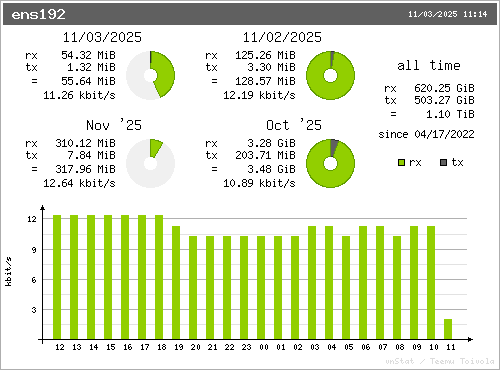
Task: Click the bar for hour 22
Action: (227, 288)
